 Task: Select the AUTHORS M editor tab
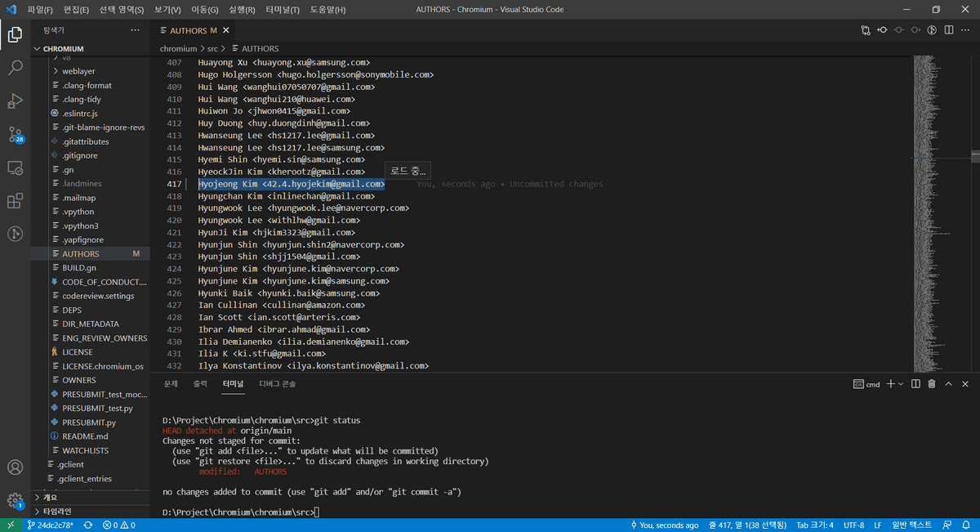tap(194, 30)
